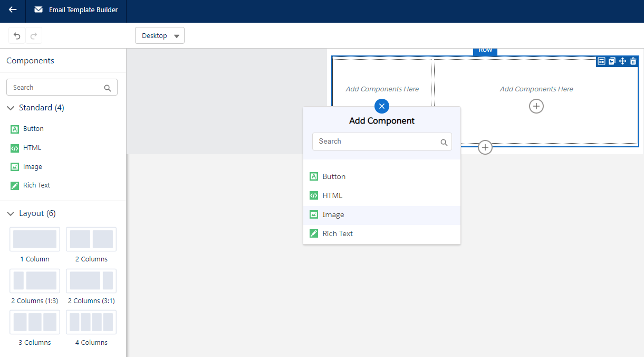The image size is (644, 357).
Task: Collapse the Standard (4) section
Action: tap(11, 108)
